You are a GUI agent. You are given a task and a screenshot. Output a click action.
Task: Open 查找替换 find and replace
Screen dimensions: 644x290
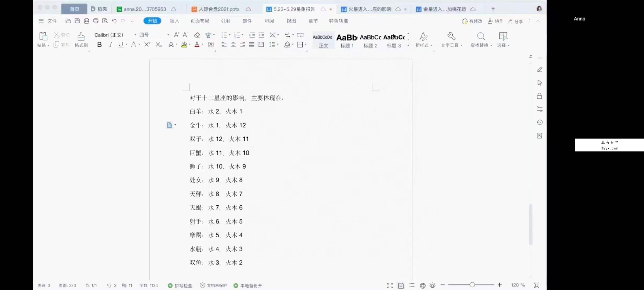(481, 39)
